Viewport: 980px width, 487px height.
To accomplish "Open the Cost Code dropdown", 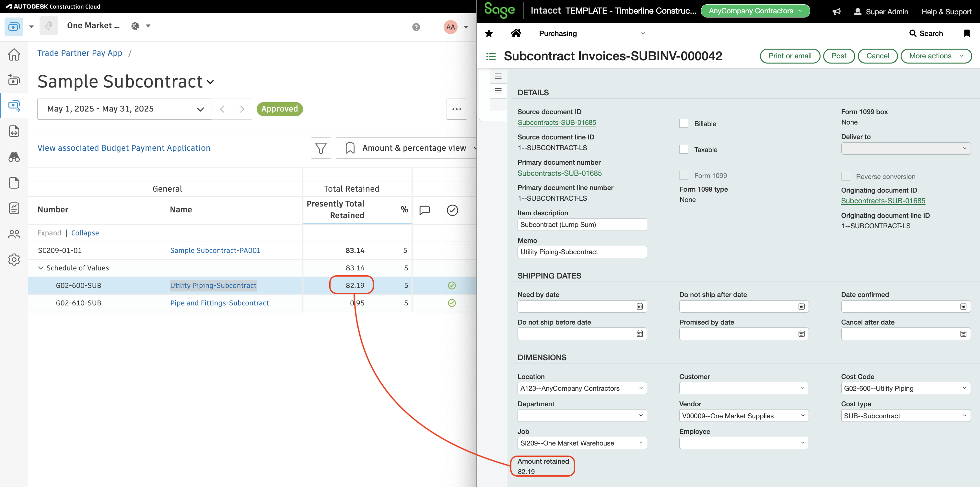I will pos(905,388).
